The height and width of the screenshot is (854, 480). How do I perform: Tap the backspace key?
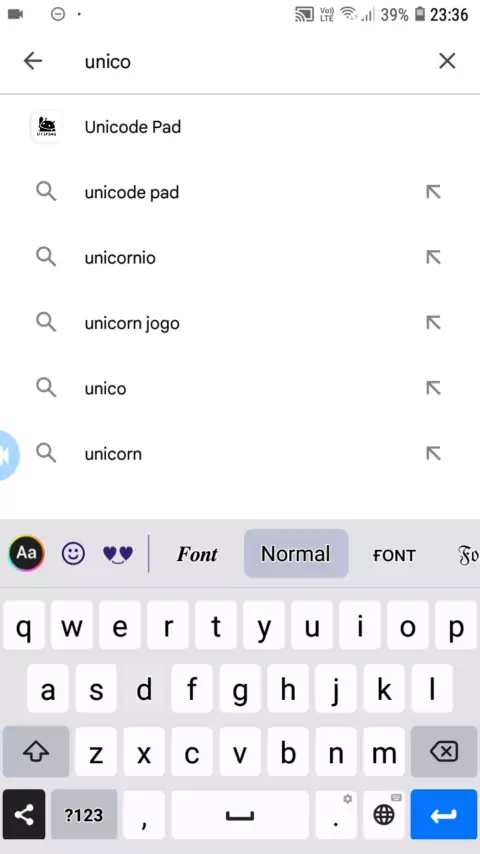[x=444, y=752]
